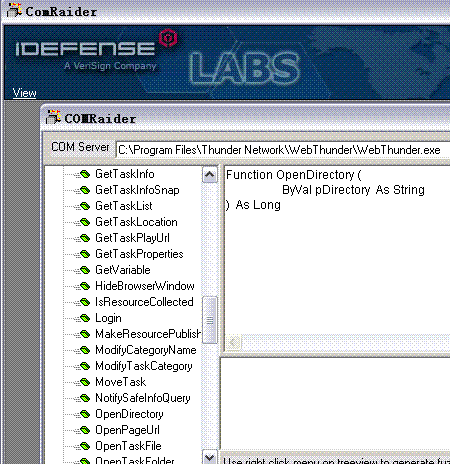The width and height of the screenshot is (450, 464).
Task: Click the green icon beside OpenDirectory
Action: [x=85, y=414]
